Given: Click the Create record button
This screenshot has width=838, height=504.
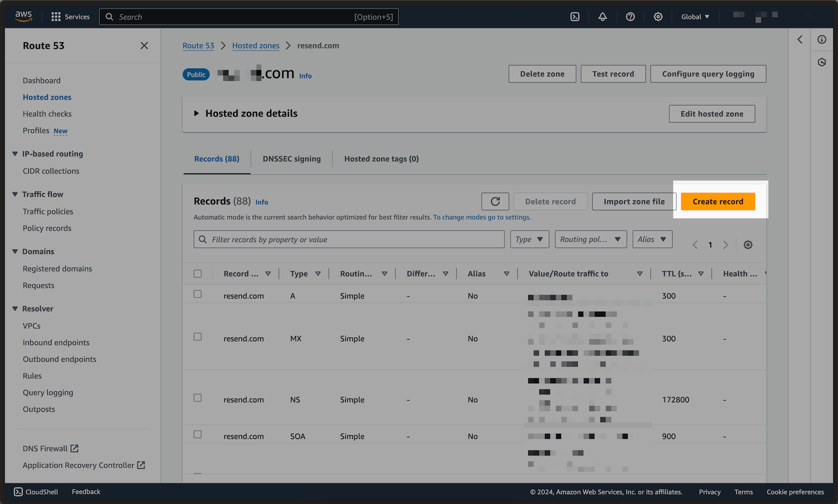Looking at the screenshot, I should click(718, 201).
